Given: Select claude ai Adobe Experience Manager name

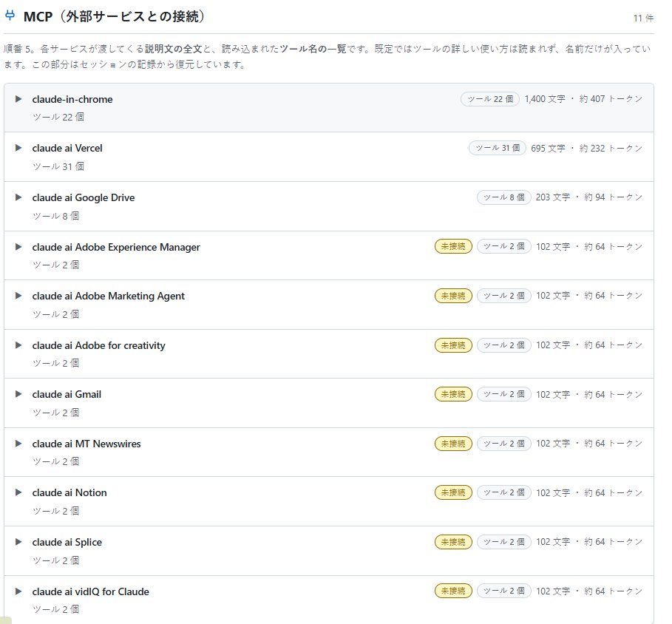Looking at the screenshot, I should coord(116,247).
